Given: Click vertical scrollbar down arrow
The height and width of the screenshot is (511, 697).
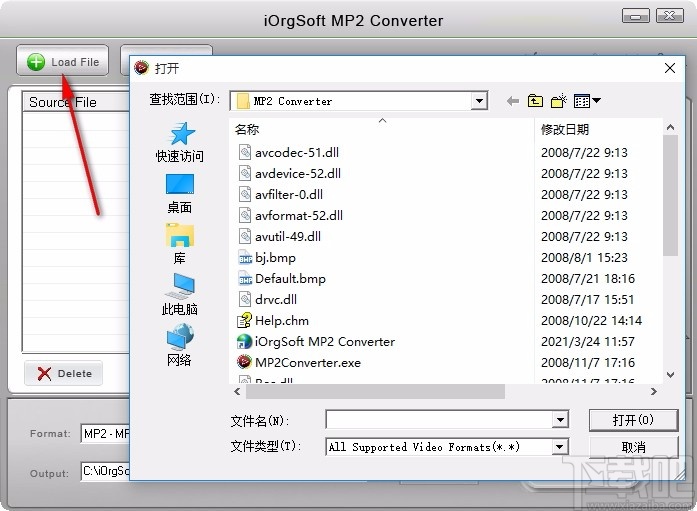Looking at the screenshot, I should [x=670, y=375].
